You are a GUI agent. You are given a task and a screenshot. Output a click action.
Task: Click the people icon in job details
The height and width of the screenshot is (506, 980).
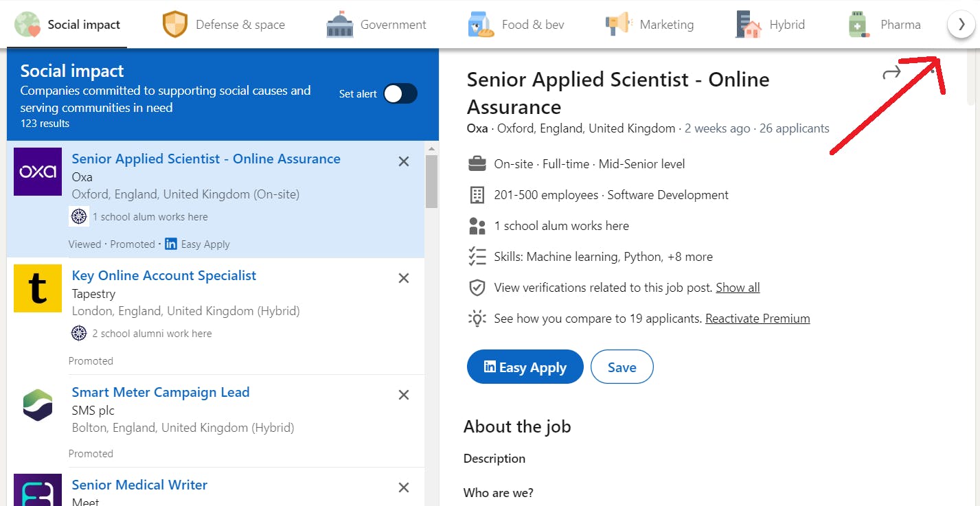click(477, 226)
